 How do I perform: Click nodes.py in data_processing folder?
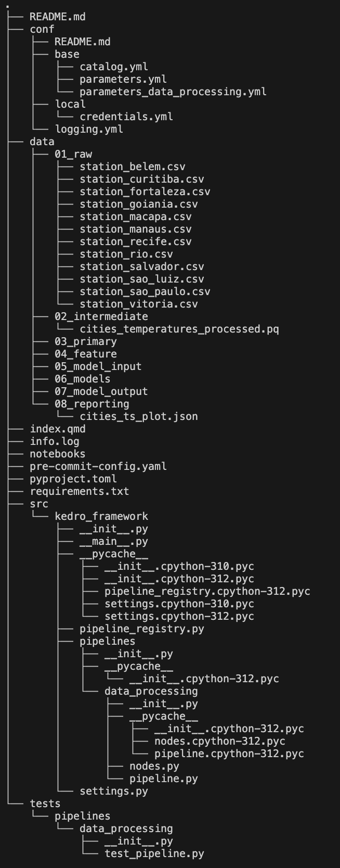[x=154, y=766]
